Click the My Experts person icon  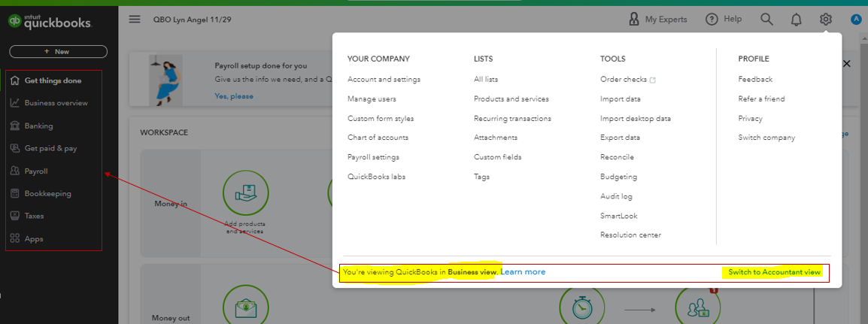click(x=634, y=20)
